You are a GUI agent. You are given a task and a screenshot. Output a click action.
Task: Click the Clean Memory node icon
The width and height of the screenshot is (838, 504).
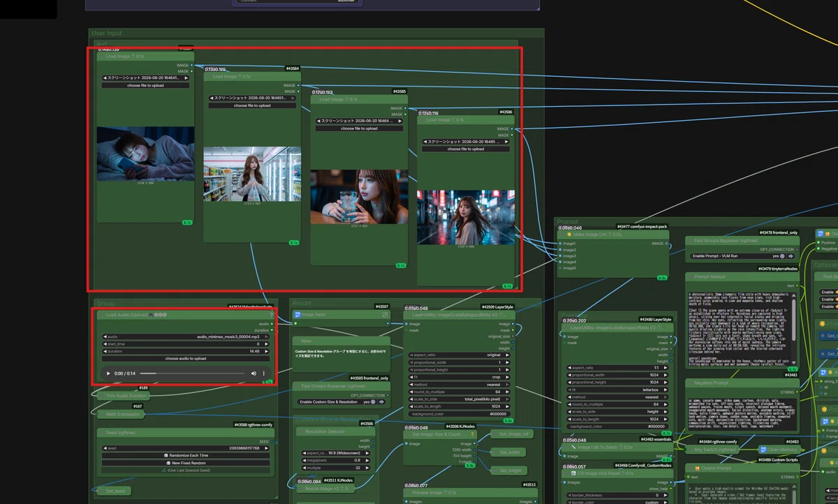click(x=763, y=450)
